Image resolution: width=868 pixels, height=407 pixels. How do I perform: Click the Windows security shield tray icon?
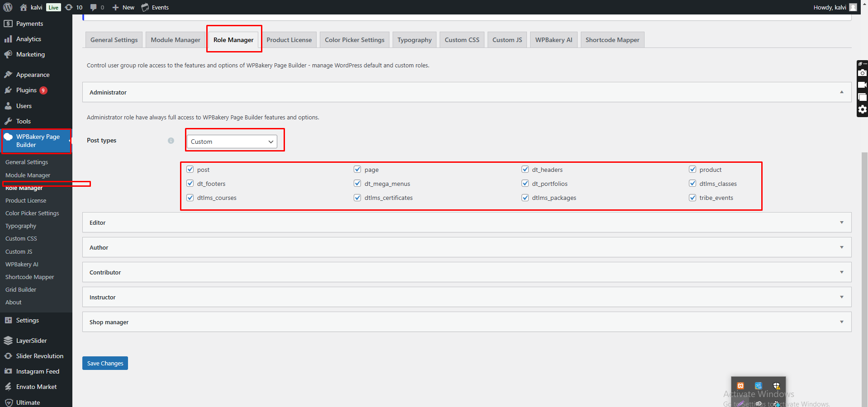tap(777, 386)
